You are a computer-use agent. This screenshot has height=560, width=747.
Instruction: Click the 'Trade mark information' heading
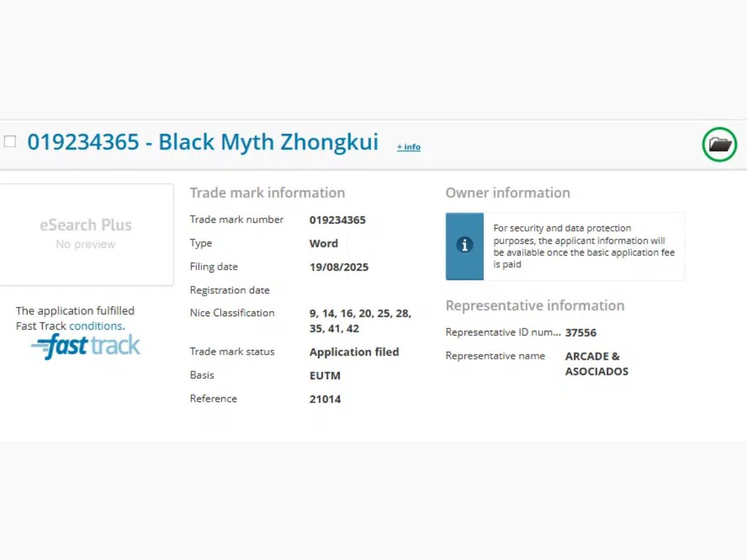pos(267,192)
